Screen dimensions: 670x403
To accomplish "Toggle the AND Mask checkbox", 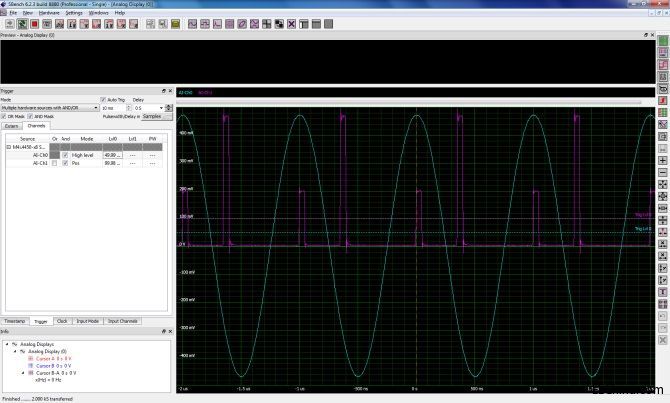I will click(x=30, y=116).
